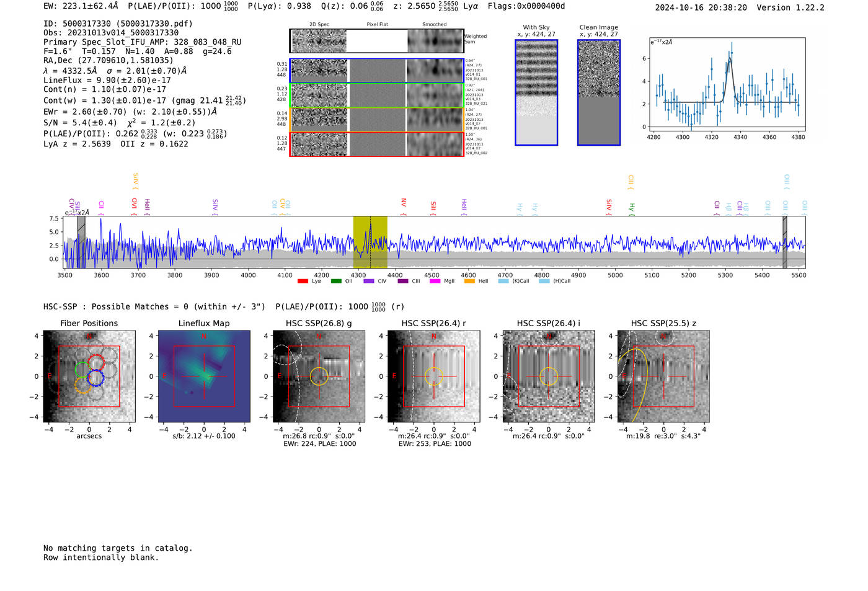Click the 'LyA z = 2.5639' line
The height and width of the screenshot is (591, 868).
(77, 144)
